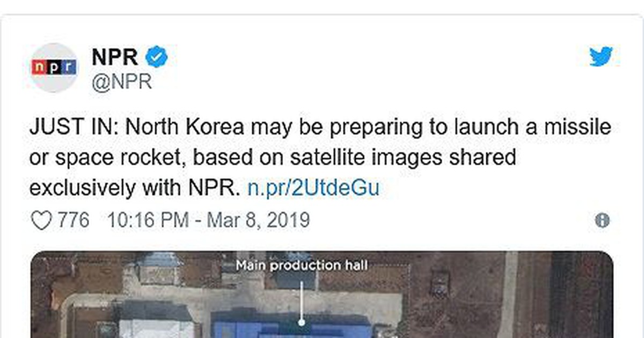Viewport: 644px width, 338px height.
Task: Click the Main production hall label
Action: [x=302, y=266]
